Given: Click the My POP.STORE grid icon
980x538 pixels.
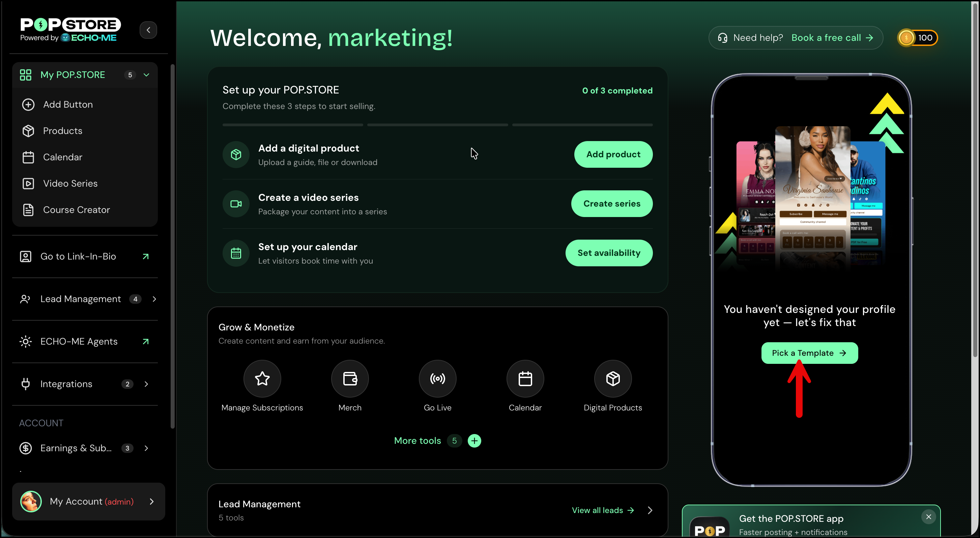Looking at the screenshot, I should [26, 75].
